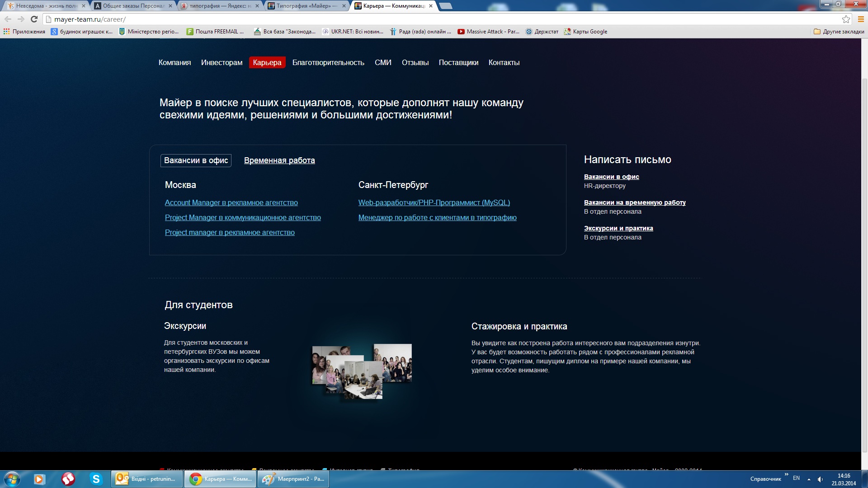The height and width of the screenshot is (488, 868).
Task: Change the EN input language
Action: click(796, 478)
